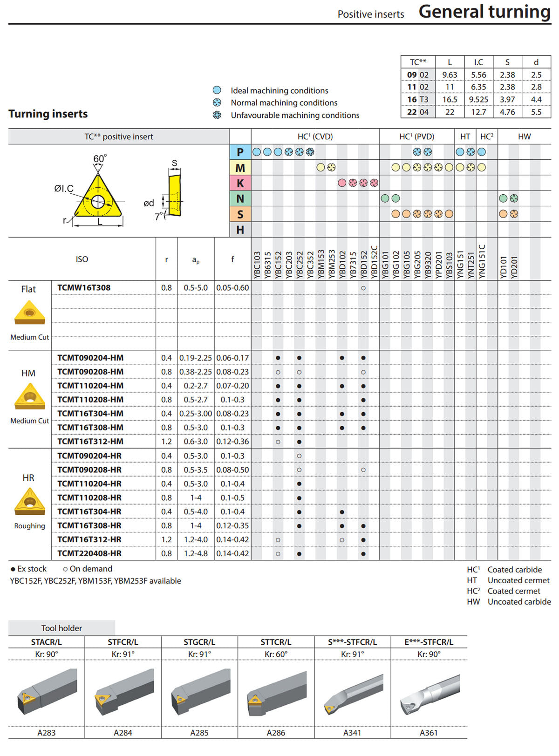This screenshot has height=756, width=559.
Task: Select the yellow M material tile
Action: 240,168
